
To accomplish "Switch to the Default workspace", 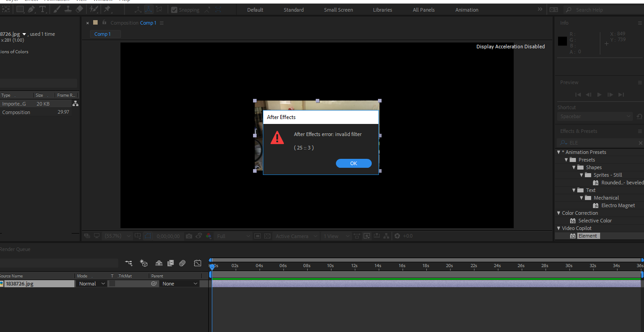I will click(255, 10).
